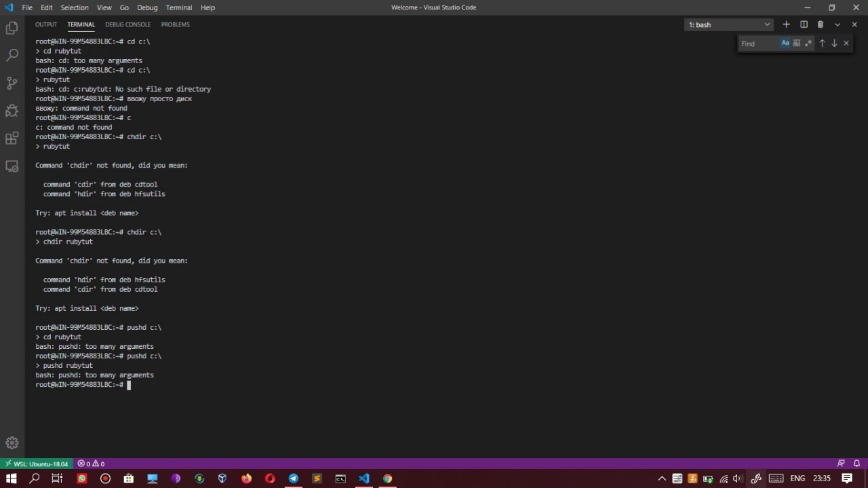The image size is (868, 488).
Task: Open Windows Action Center notifications
Action: click(x=847, y=478)
